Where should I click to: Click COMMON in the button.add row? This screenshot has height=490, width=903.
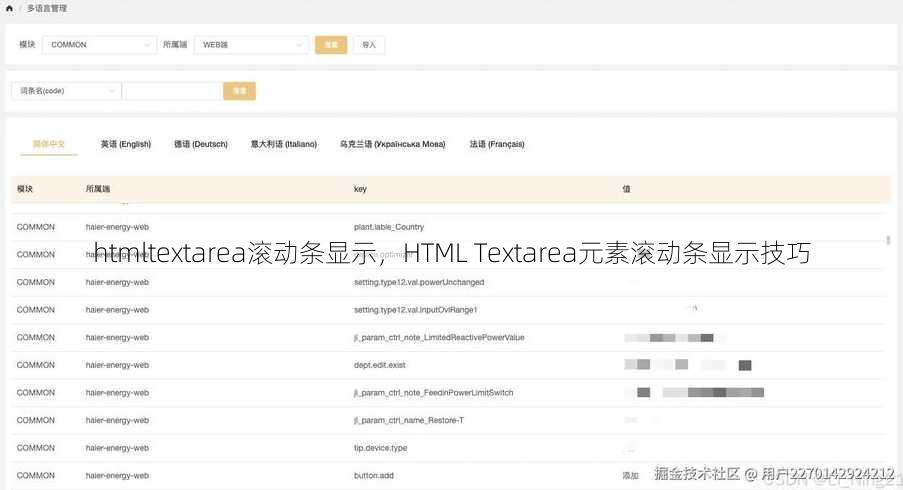coord(36,476)
